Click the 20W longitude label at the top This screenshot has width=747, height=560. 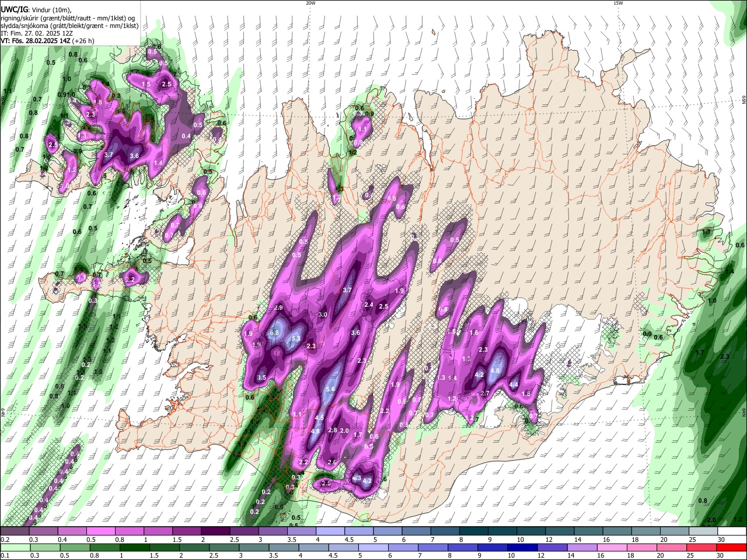[x=310, y=3]
